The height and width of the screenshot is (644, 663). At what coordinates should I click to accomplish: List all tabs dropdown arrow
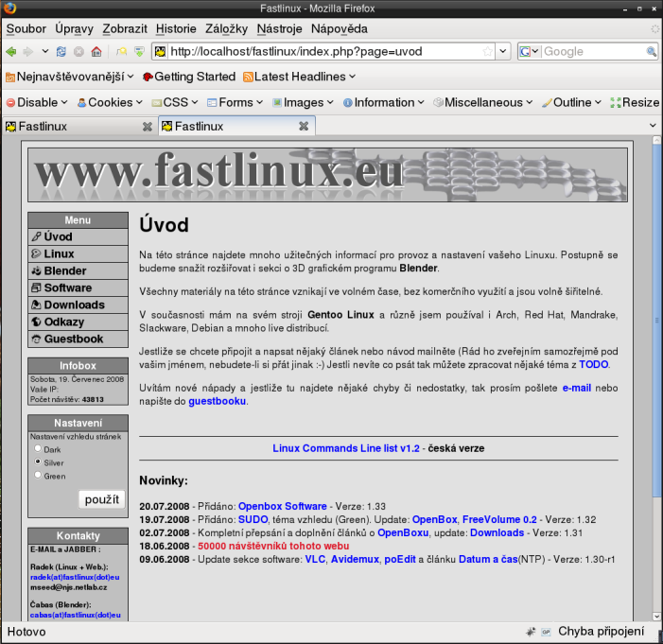(653, 126)
